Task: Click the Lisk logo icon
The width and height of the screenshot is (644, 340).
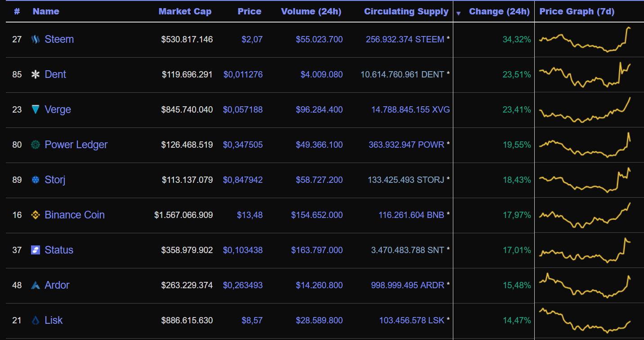Action: [x=36, y=321]
